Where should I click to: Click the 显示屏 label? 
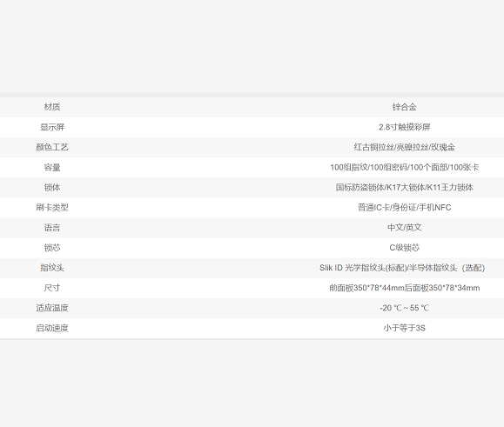click(52, 127)
